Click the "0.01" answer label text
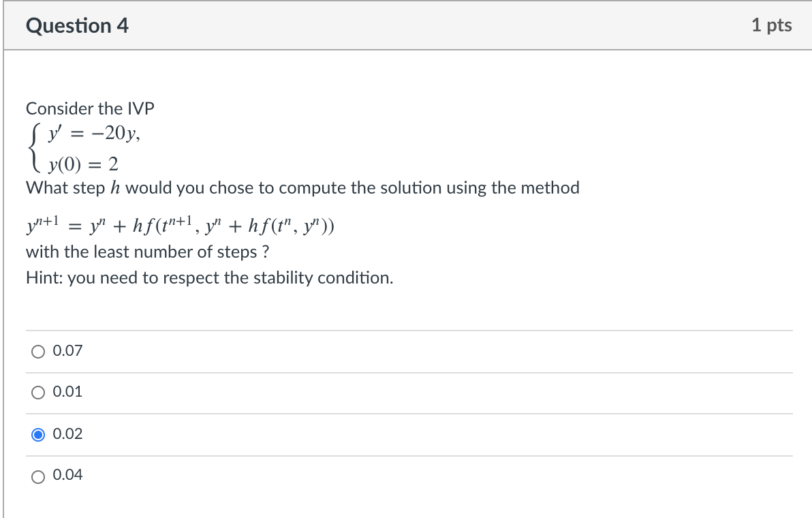The width and height of the screenshot is (812, 518). tap(67, 392)
